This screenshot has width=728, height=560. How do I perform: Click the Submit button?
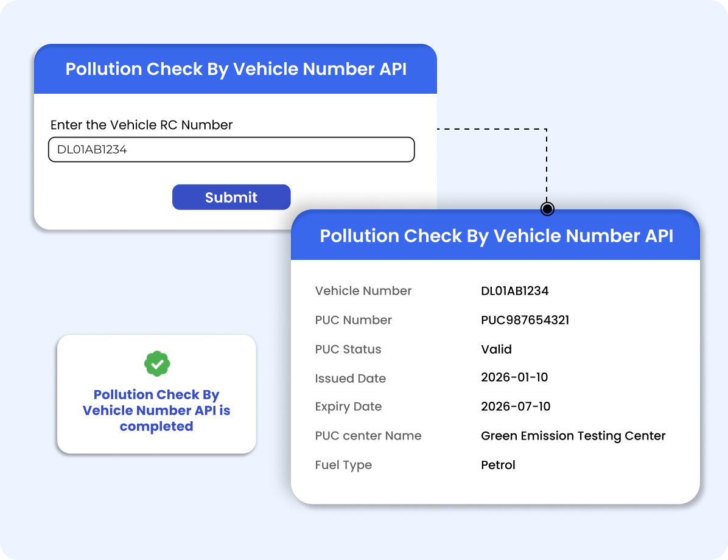point(231,197)
